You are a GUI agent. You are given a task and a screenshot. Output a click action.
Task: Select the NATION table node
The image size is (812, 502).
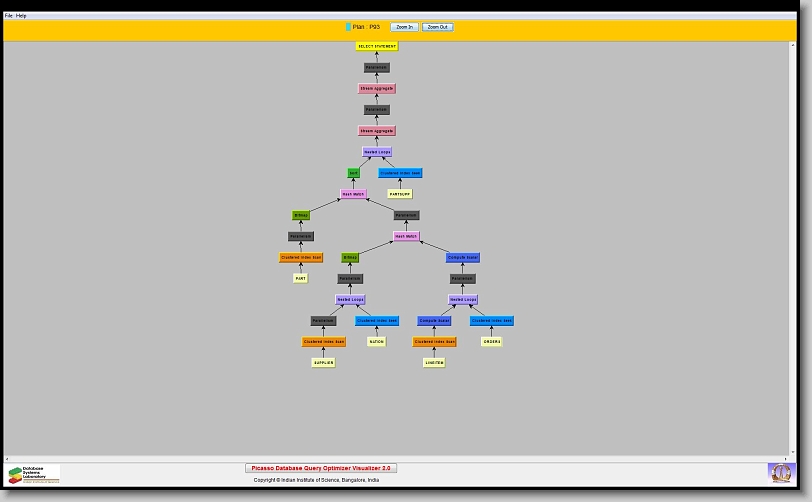[x=376, y=342]
